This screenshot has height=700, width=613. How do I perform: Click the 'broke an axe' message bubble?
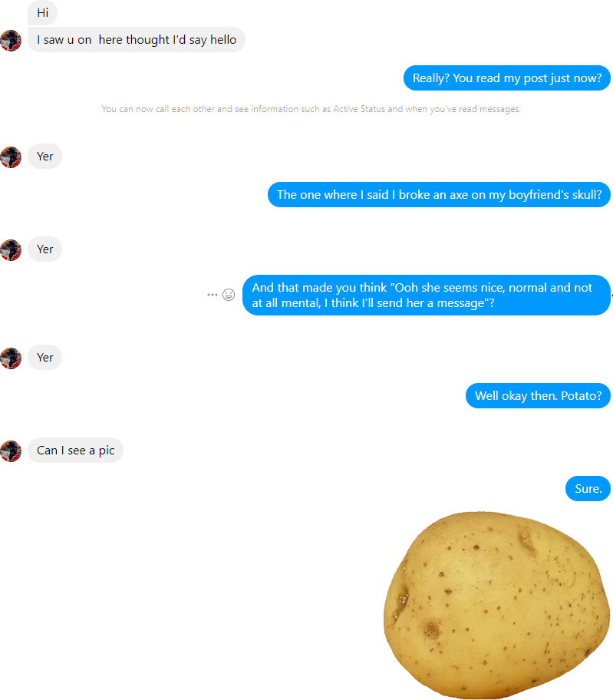coord(439,195)
